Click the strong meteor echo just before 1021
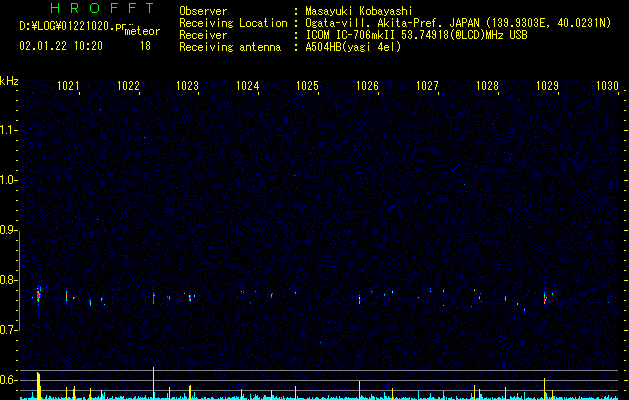Screen dimensions: 629x400 pyautogui.click(x=39, y=296)
